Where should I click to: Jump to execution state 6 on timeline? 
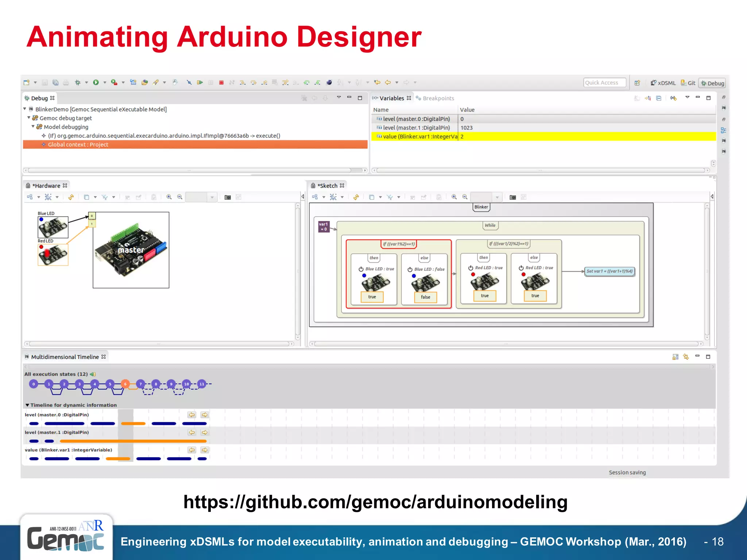[x=125, y=384]
